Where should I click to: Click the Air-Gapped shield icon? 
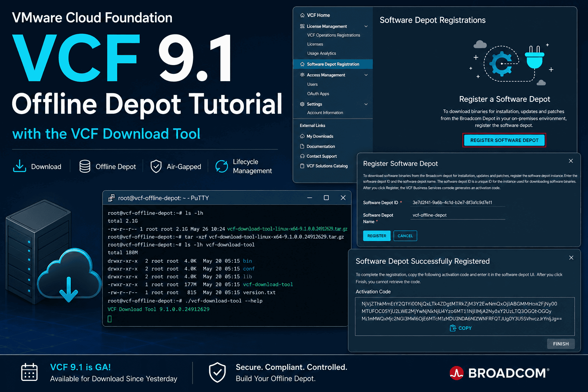pos(156,166)
